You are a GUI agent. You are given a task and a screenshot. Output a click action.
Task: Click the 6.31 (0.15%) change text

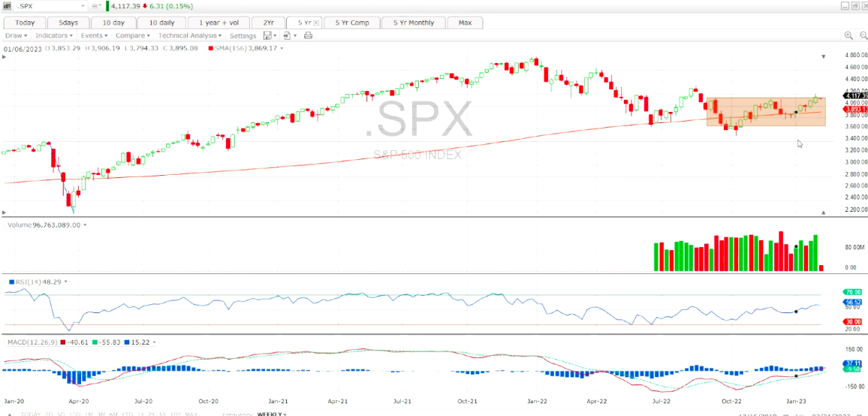click(x=170, y=6)
